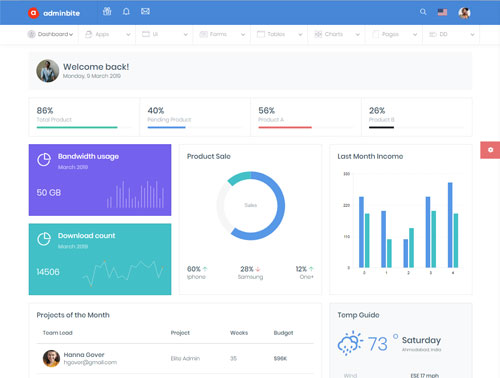Screen dimensions: 500x378
Task: Open the user profile avatar in header
Action: [x=464, y=13]
